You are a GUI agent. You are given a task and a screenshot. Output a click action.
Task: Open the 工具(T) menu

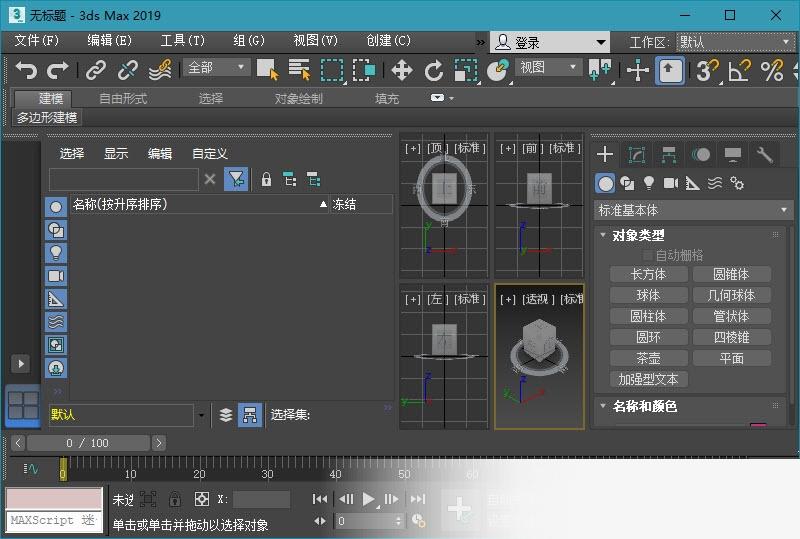click(183, 41)
